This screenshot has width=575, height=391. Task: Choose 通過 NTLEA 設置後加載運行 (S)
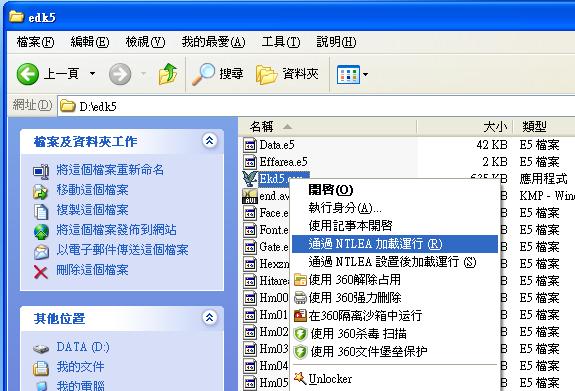tap(395, 262)
